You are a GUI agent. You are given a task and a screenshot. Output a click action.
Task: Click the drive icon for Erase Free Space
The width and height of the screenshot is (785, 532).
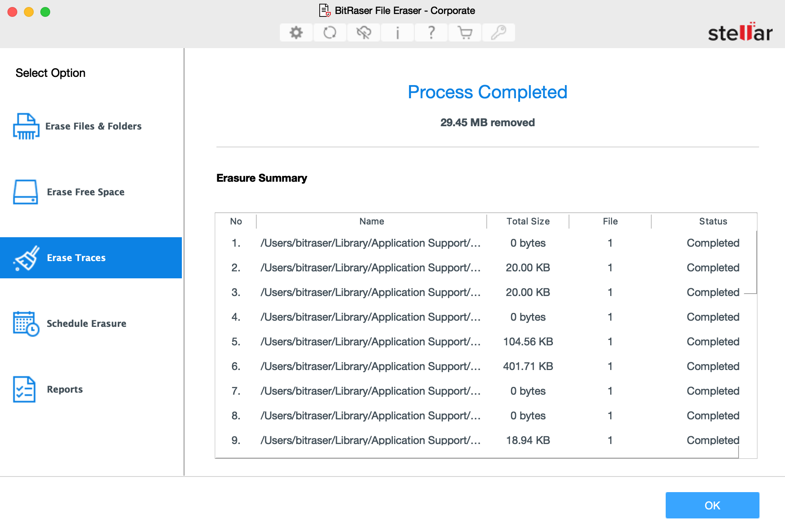click(26, 192)
